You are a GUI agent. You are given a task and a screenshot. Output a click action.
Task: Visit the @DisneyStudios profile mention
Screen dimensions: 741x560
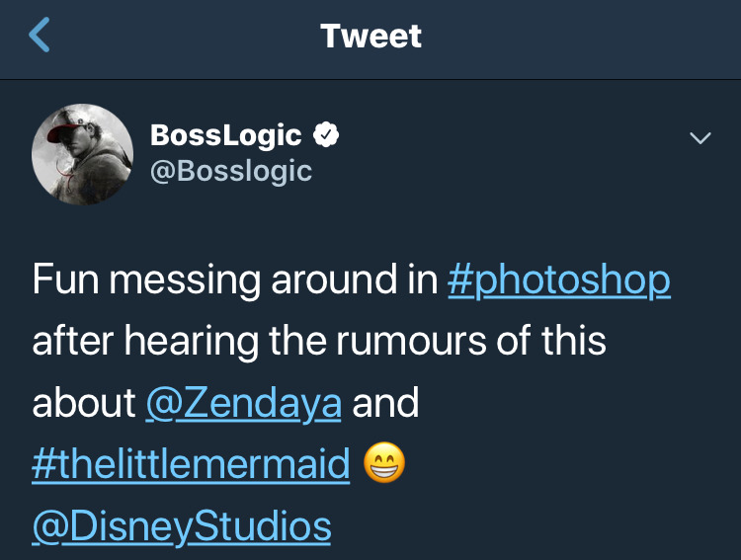click(x=182, y=526)
